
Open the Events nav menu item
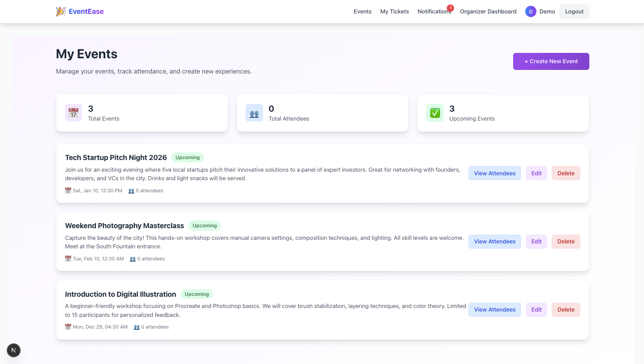click(x=362, y=12)
